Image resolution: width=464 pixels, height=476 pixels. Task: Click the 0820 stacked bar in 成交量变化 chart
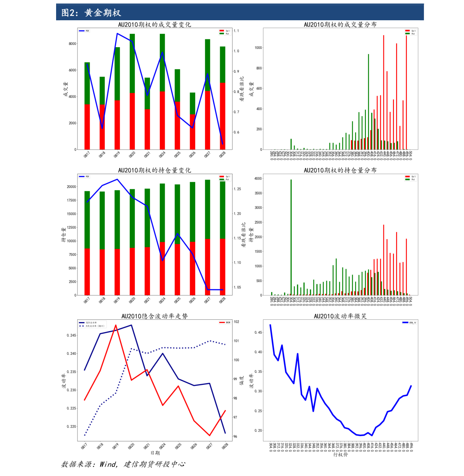[x=132, y=92]
